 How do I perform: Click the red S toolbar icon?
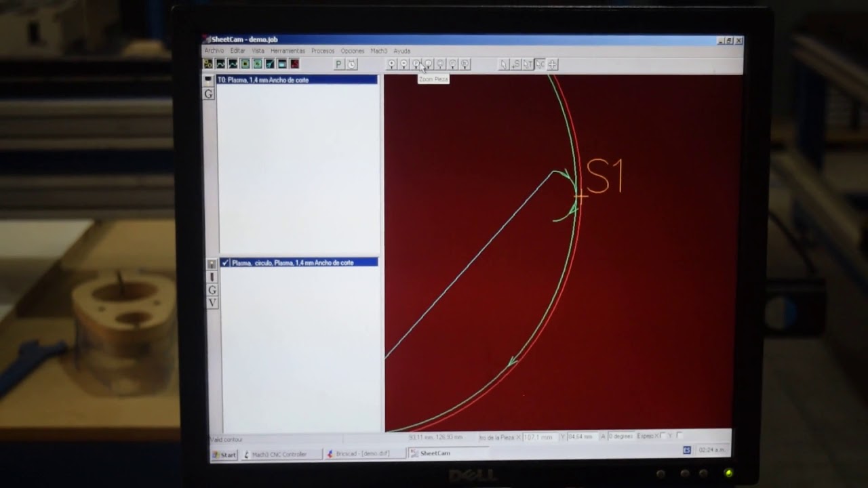click(294, 64)
